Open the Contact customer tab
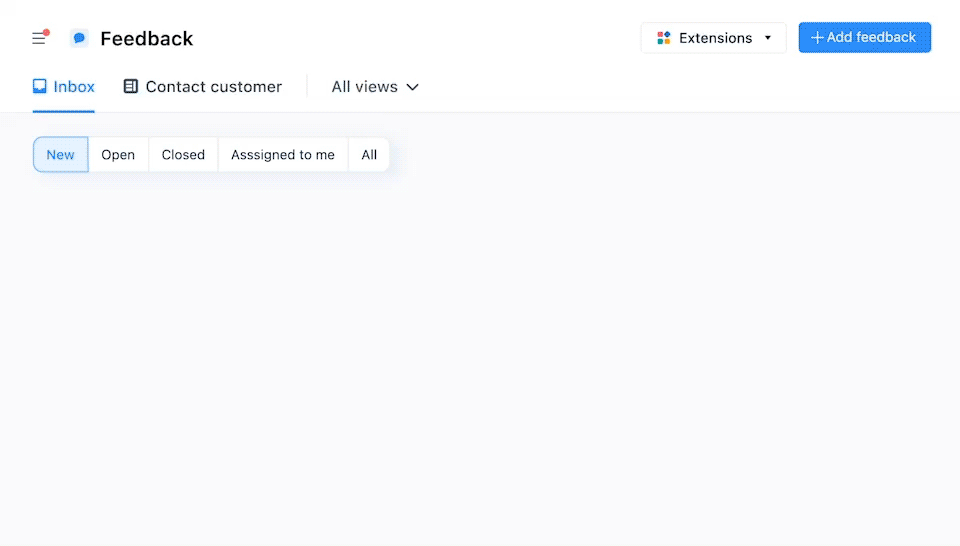960x546 pixels. pyautogui.click(x=214, y=87)
